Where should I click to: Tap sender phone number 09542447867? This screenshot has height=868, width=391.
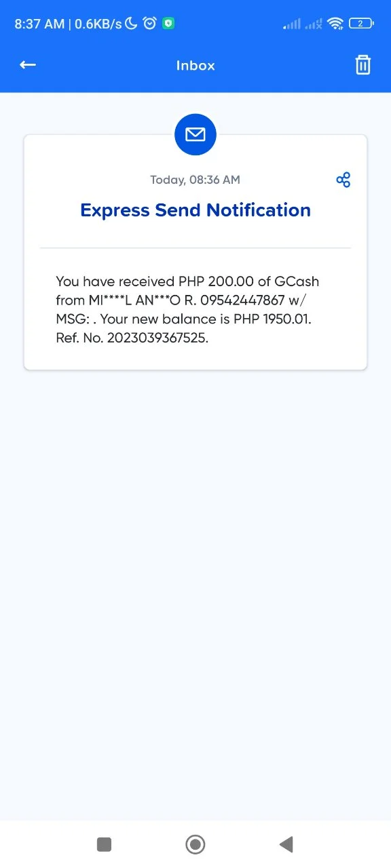pyautogui.click(x=242, y=300)
